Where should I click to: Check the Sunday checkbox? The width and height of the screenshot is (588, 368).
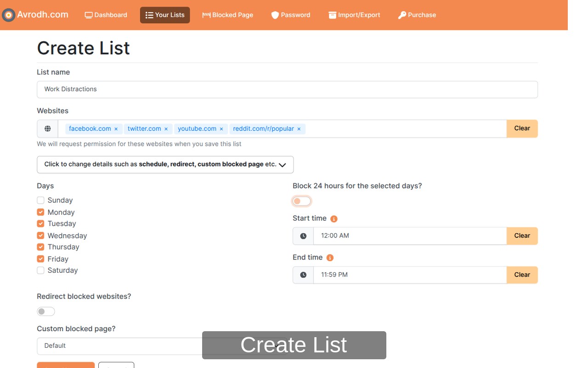tap(41, 201)
